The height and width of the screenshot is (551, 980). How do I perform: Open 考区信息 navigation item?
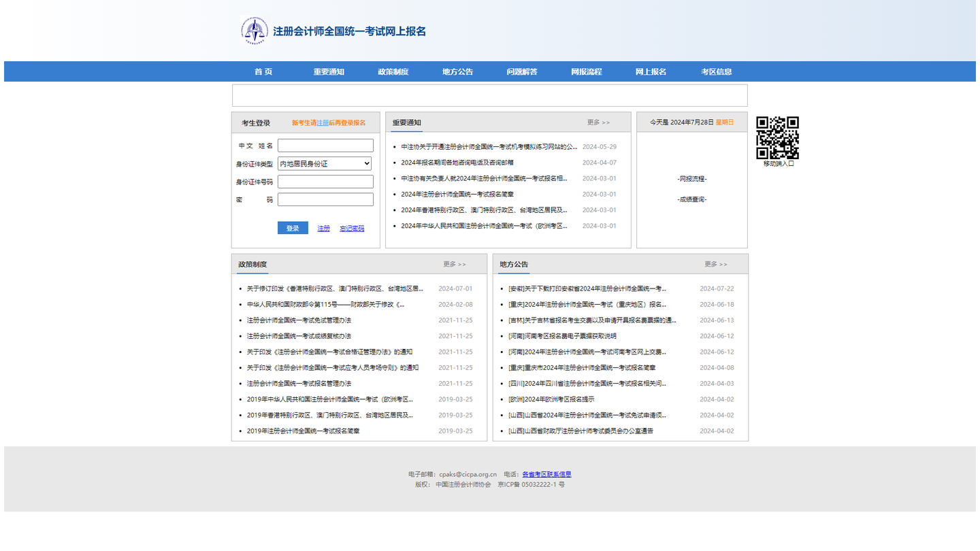tap(717, 71)
